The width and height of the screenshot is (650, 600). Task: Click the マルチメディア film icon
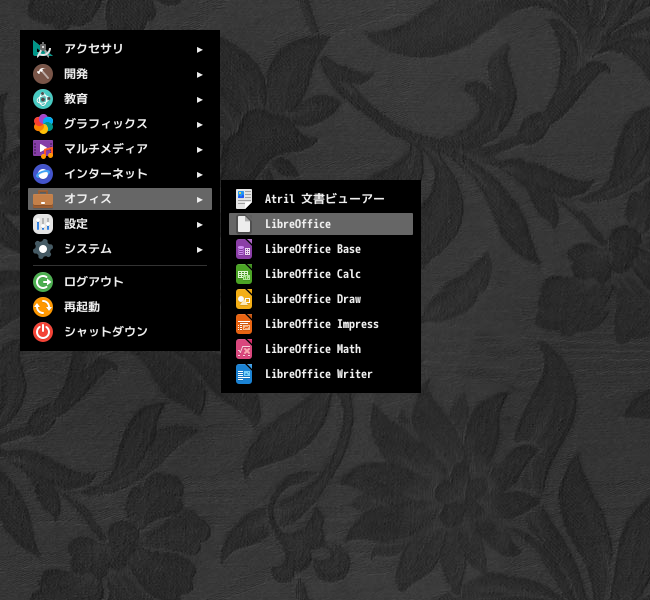click(43, 149)
